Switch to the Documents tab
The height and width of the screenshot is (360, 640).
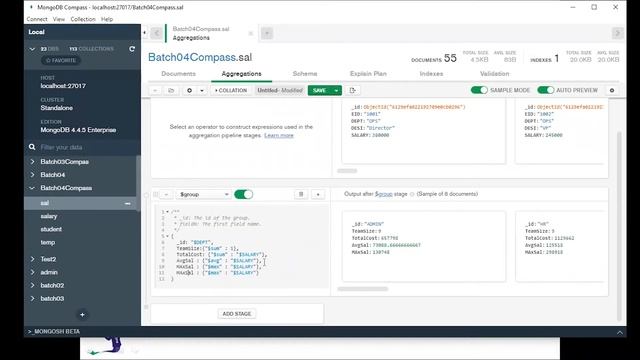point(178,73)
